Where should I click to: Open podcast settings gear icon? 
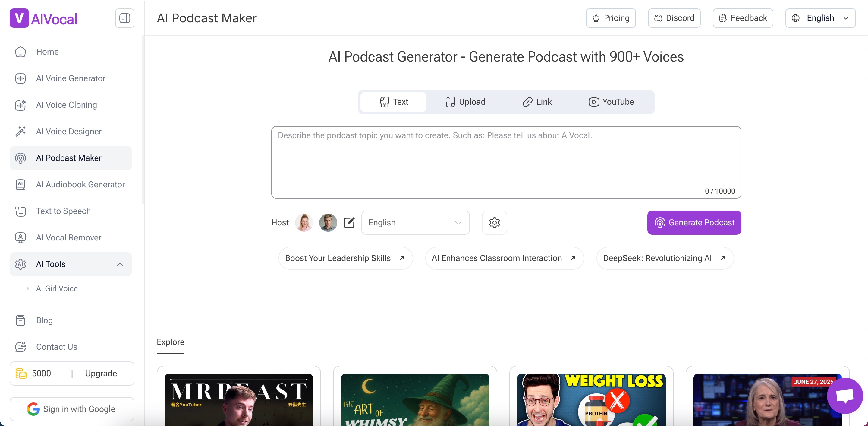[494, 223]
